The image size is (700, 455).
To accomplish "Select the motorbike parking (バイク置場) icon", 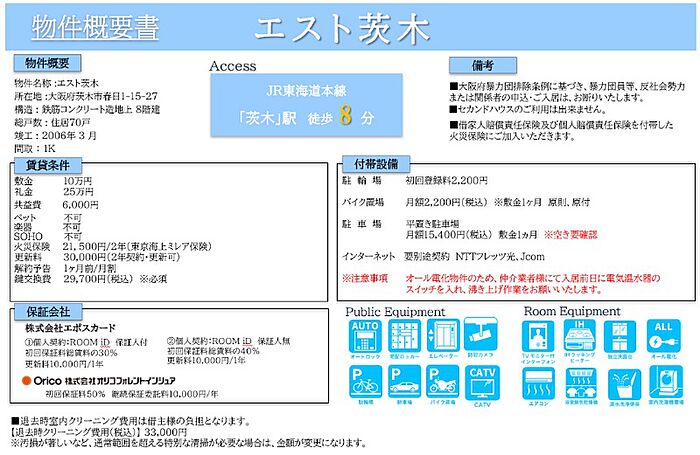I will pyautogui.click(x=441, y=381).
